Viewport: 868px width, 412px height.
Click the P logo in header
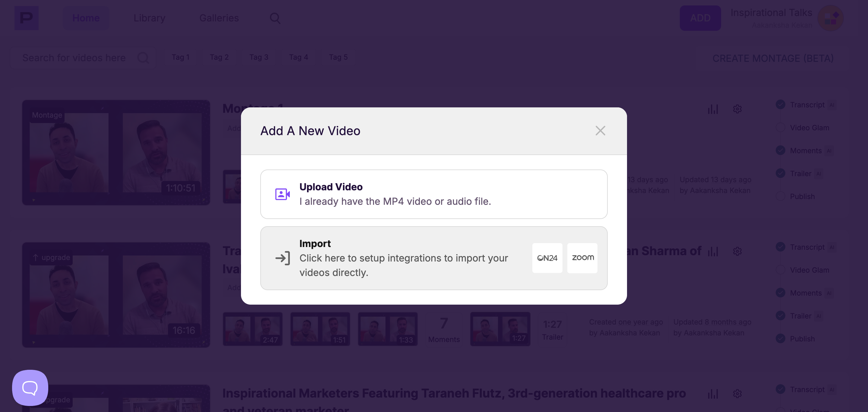tap(26, 18)
